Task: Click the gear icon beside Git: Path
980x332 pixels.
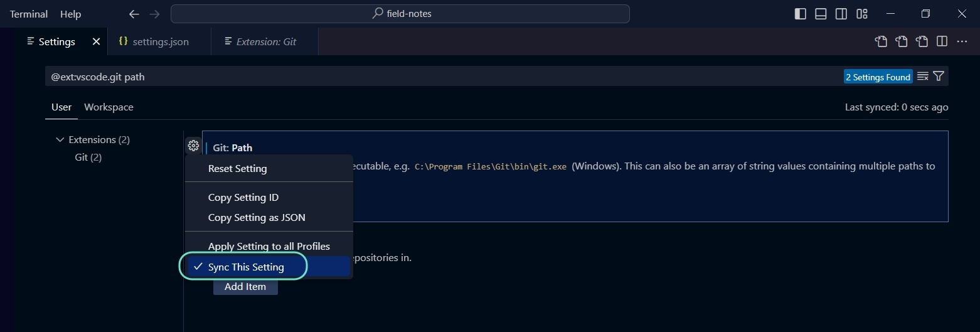Action: 193,146
